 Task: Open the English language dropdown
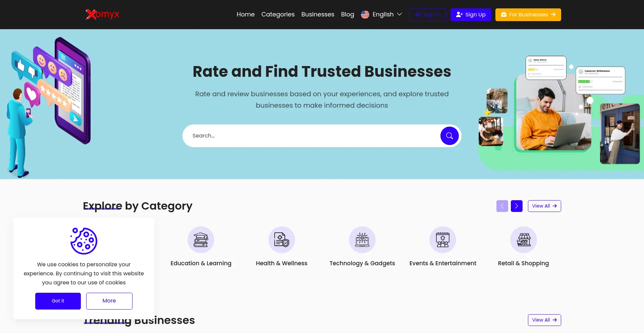tap(381, 14)
